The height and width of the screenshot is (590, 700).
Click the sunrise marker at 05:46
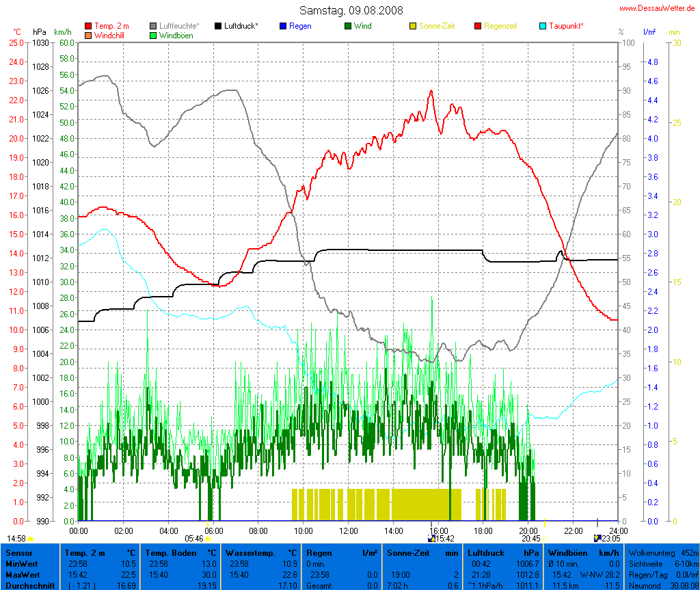tap(208, 539)
